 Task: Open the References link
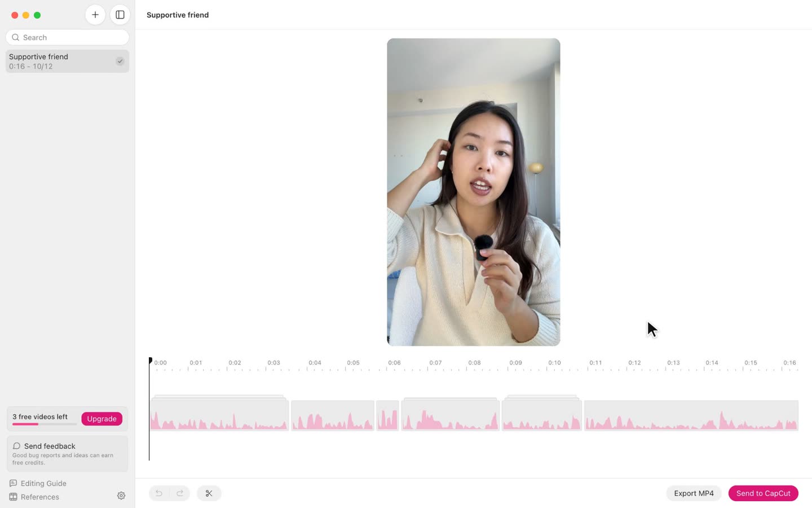pos(34,497)
